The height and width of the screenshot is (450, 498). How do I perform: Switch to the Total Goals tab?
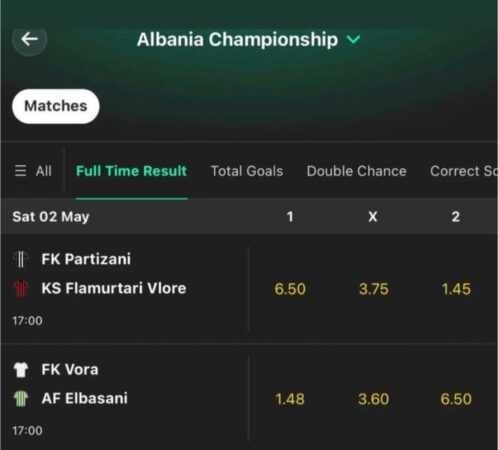coord(247,171)
